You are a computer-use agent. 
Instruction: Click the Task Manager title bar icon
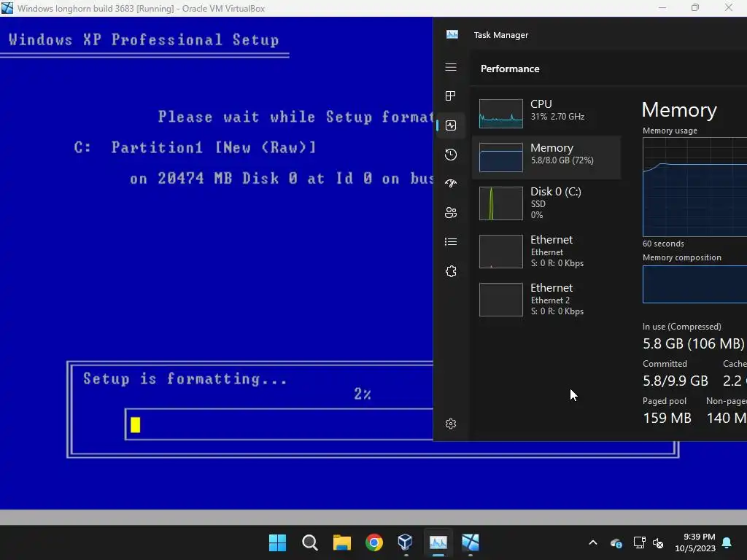452,34
